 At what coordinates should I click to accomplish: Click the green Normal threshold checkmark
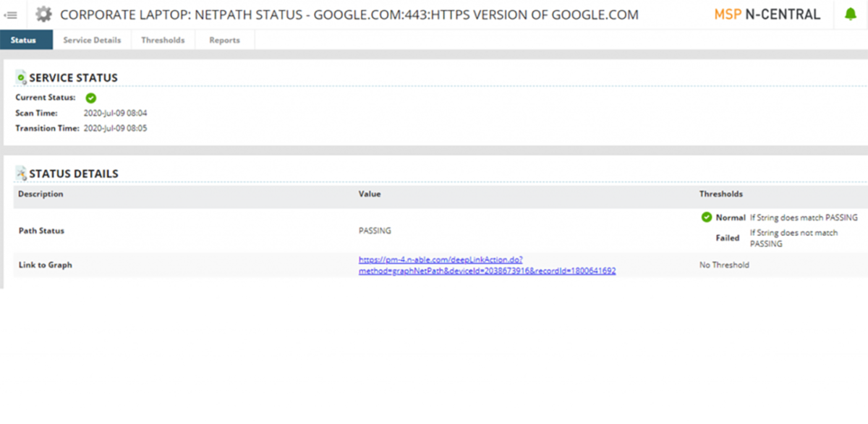[706, 217]
